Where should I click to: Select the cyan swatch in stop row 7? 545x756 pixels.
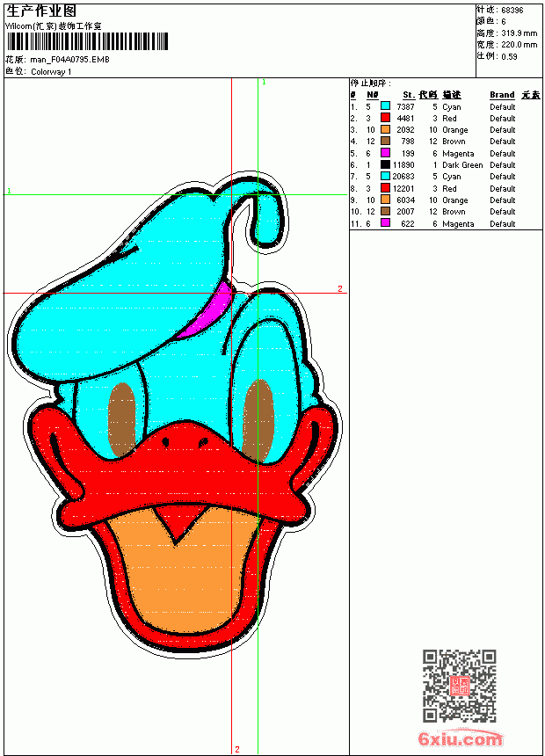(x=385, y=176)
